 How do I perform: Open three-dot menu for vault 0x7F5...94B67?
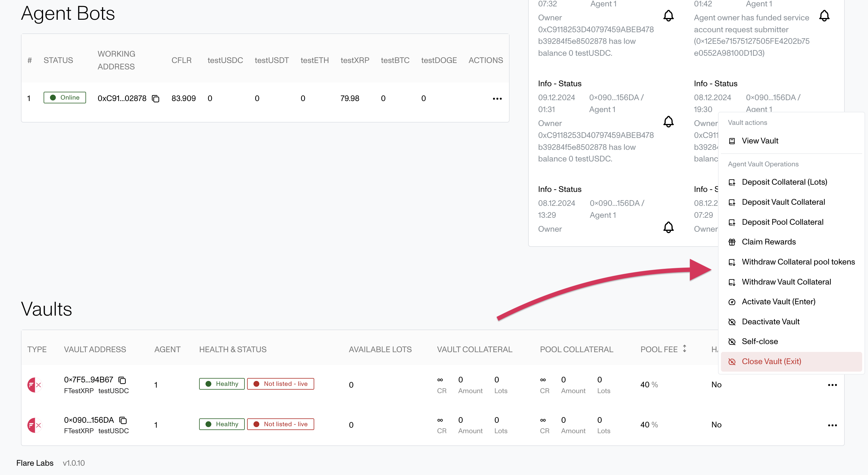click(x=832, y=385)
